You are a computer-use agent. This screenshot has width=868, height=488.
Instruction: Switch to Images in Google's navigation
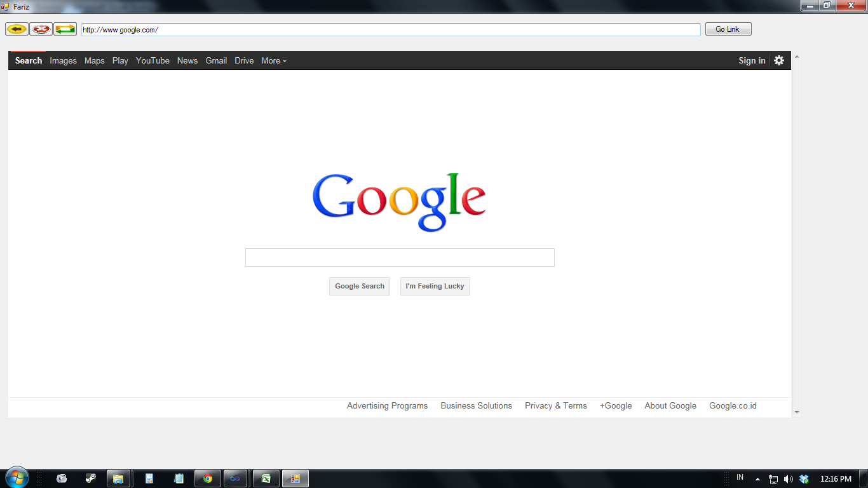(x=63, y=60)
